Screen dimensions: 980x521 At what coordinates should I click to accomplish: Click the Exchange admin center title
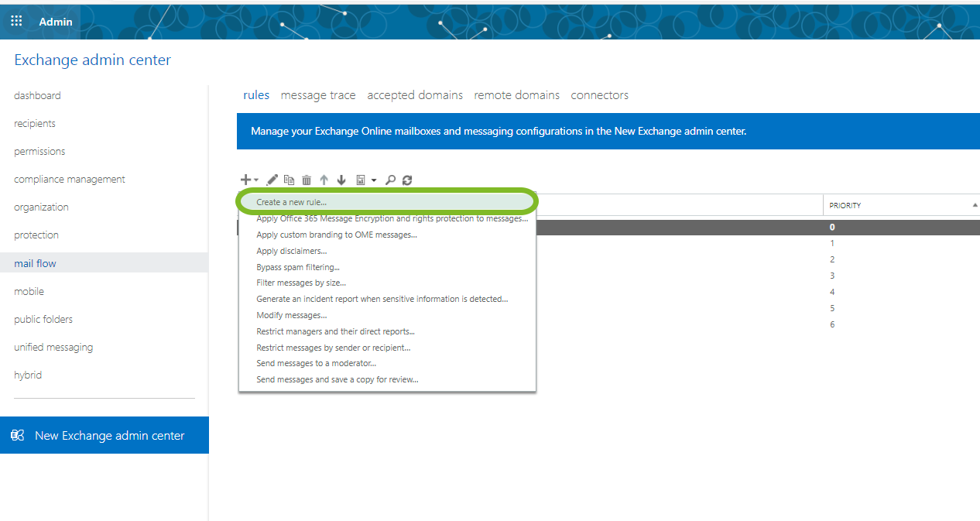coord(93,60)
